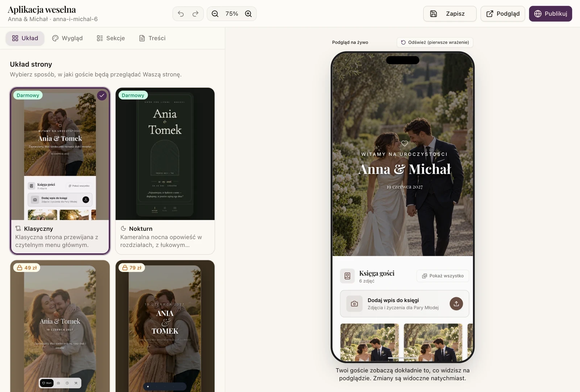
Task: Save with the Zapisz button
Action: click(x=450, y=14)
